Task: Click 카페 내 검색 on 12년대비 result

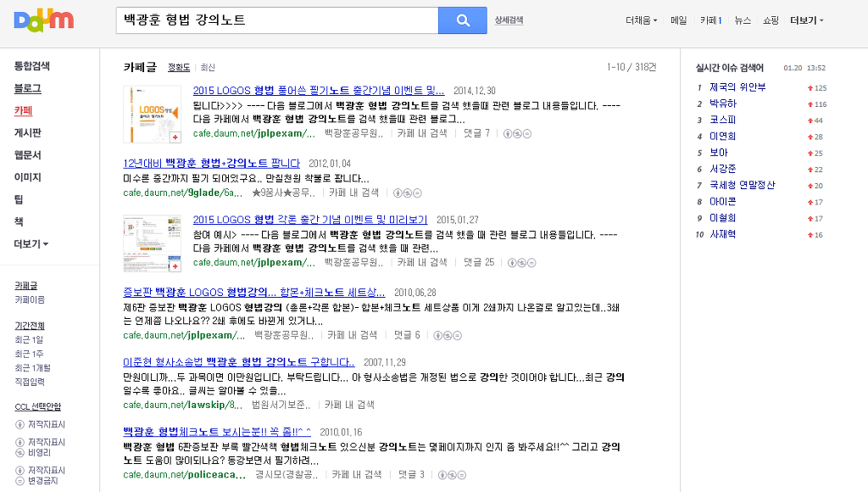Action: (x=354, y=193)
